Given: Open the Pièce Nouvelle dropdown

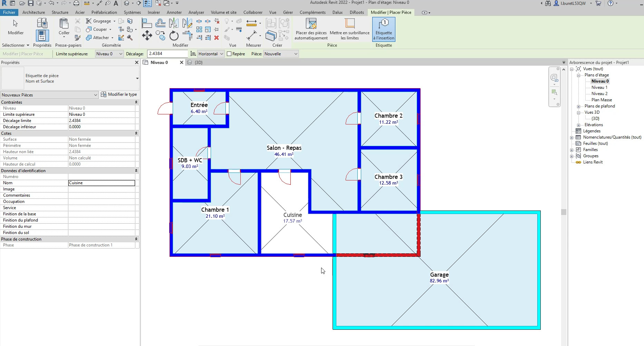Looking at the screenshot, I should 281,54.
